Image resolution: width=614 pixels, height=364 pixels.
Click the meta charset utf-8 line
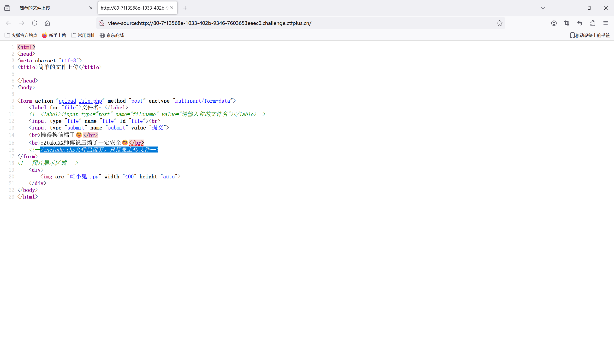pos(50,61)
